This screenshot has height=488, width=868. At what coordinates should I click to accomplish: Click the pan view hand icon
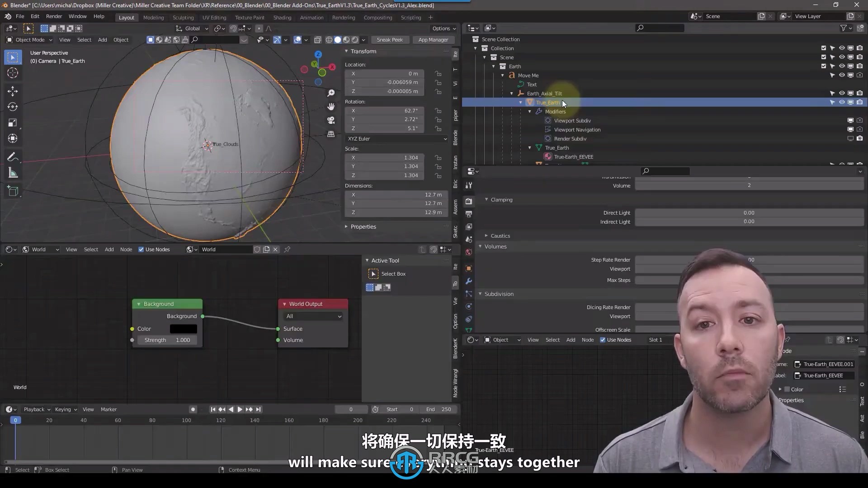point(331,107)
